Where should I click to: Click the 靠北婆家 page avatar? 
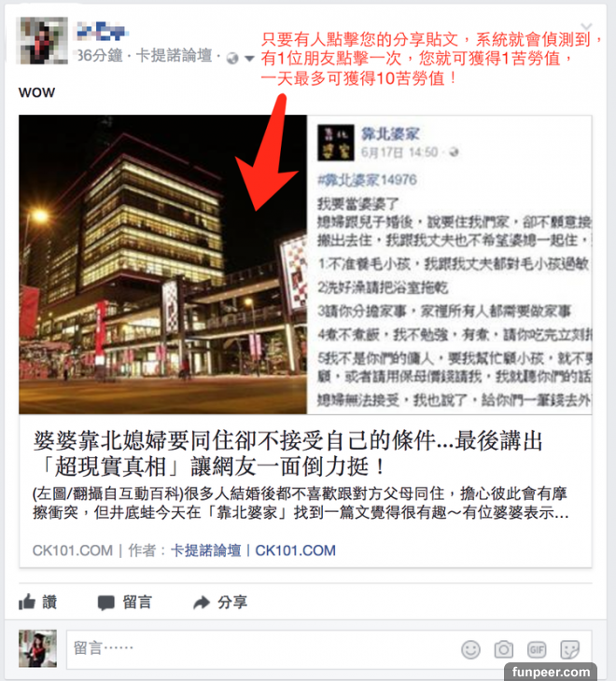tap(335, 143)
